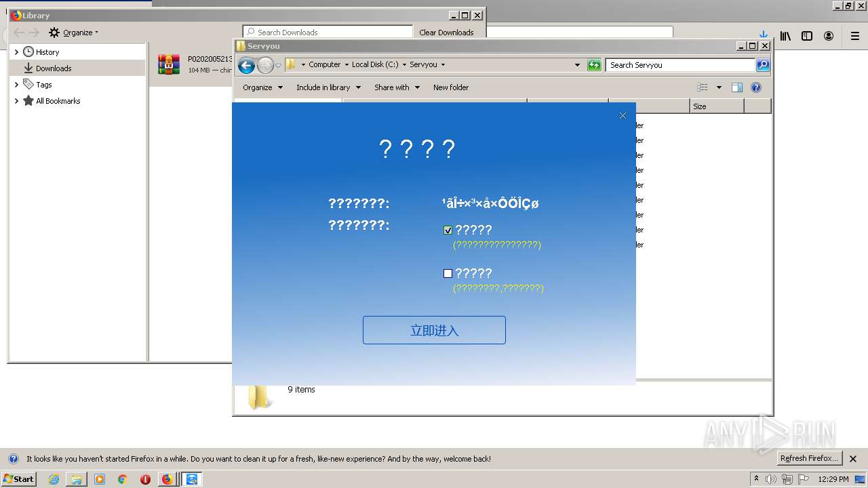Select Tags in Library sidebar
This screenshot has height=488, width=868.
pos(44,85)
